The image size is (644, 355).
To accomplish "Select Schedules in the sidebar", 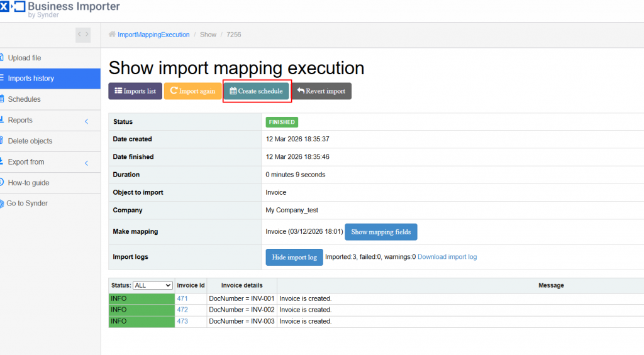I will click(x=25, y=99).
